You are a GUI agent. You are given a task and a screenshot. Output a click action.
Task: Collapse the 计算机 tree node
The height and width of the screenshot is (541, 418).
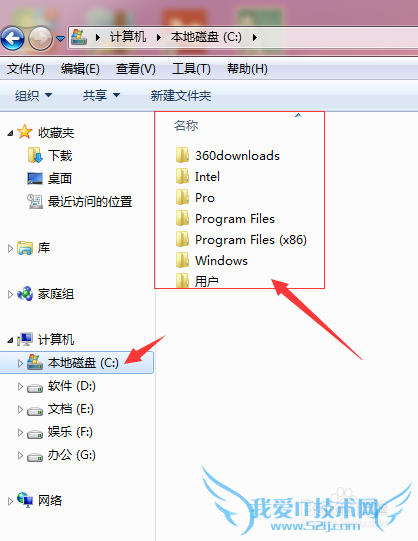[x=10, y=340]
